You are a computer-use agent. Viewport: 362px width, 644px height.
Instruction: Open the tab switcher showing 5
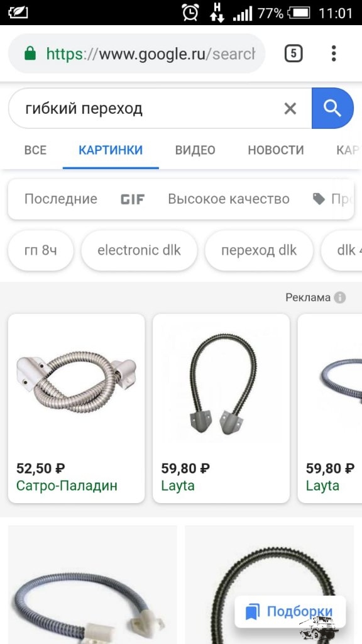tap(293, 53)
